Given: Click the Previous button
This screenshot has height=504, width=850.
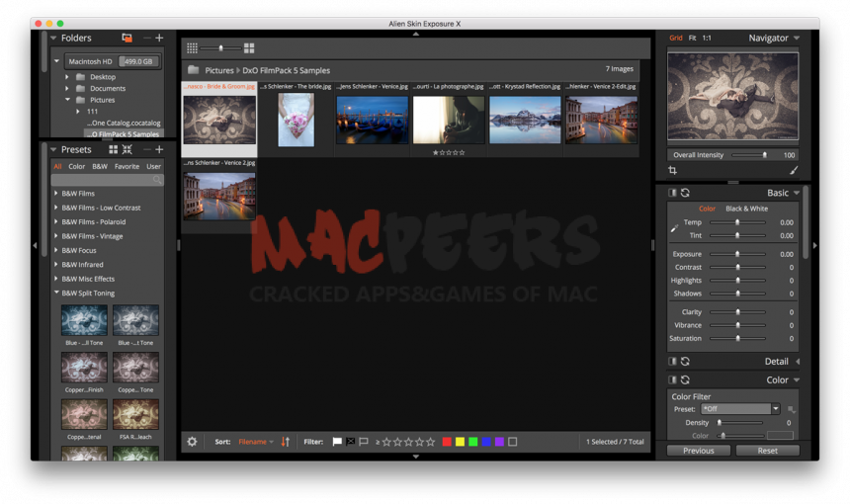Looking at the screenshot, I should (x=698, y=451).
